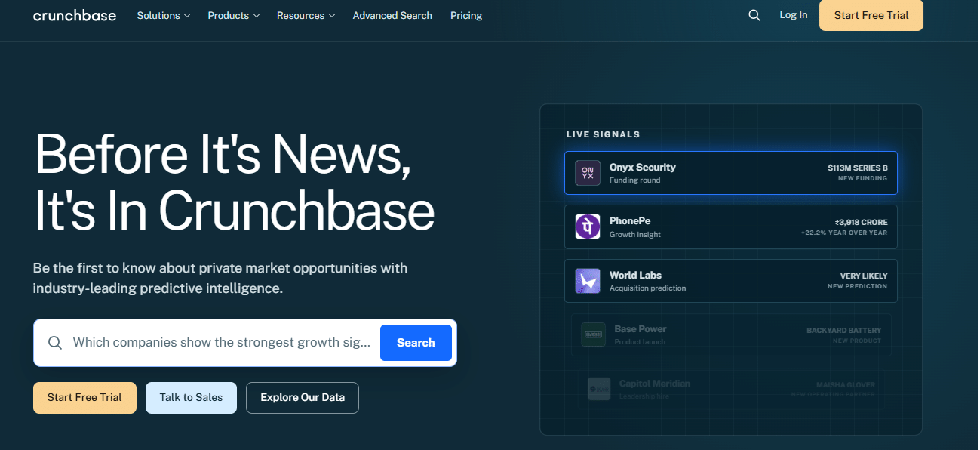Image resolution: width=980 pixels, height=450 pixels.
Task: Click Start Free Trial below search box
Action: coord(84,398)
